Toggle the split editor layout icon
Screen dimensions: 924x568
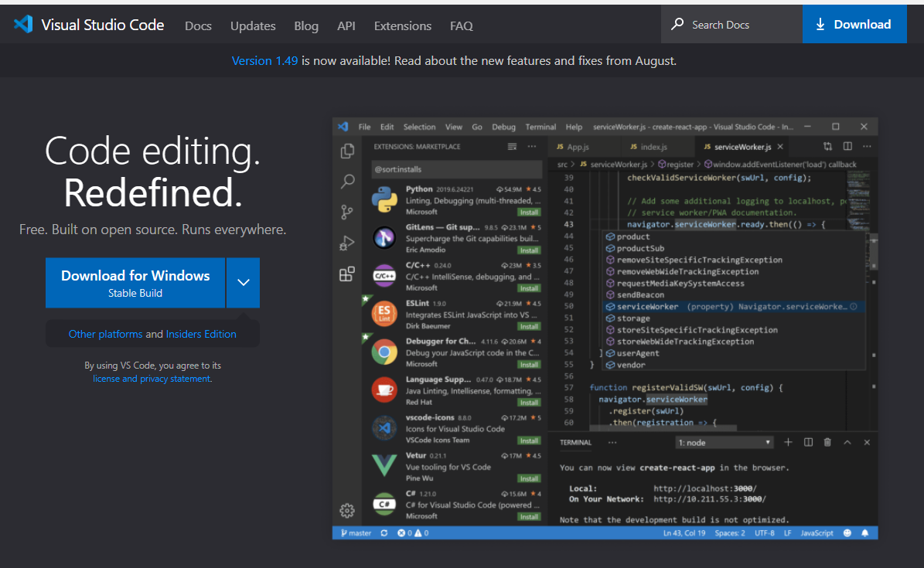click(x=847, y=146)
